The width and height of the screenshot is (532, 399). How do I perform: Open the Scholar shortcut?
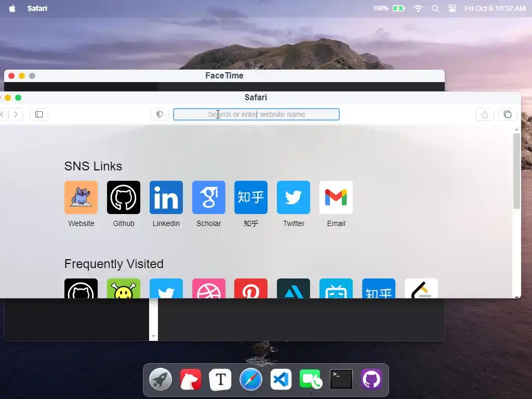tap(209, 197)
